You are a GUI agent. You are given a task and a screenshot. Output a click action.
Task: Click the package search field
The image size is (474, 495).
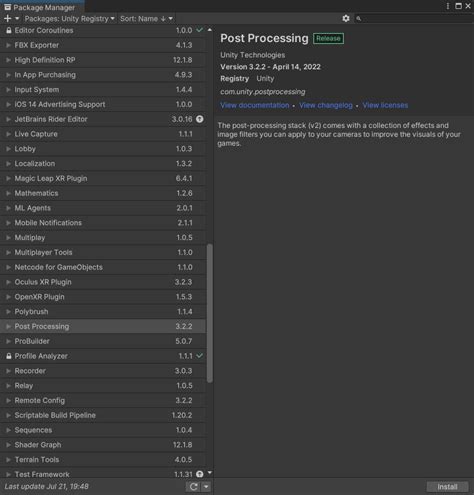[413, 19]
